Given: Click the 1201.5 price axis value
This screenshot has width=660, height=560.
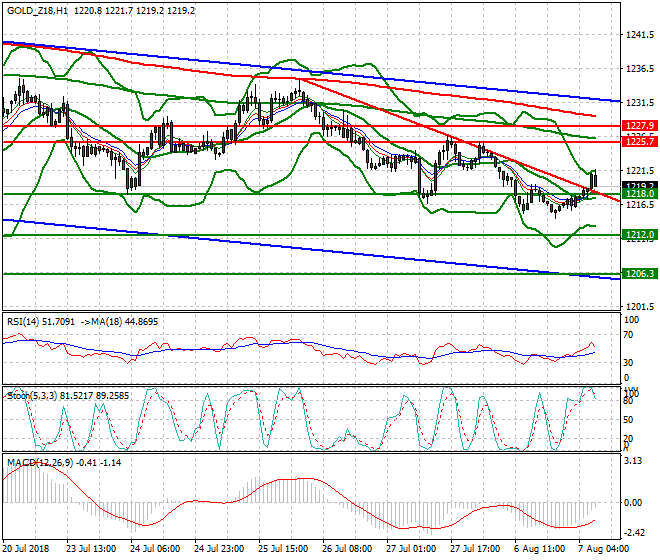Looking at the screenshot, I should (640, 307).
